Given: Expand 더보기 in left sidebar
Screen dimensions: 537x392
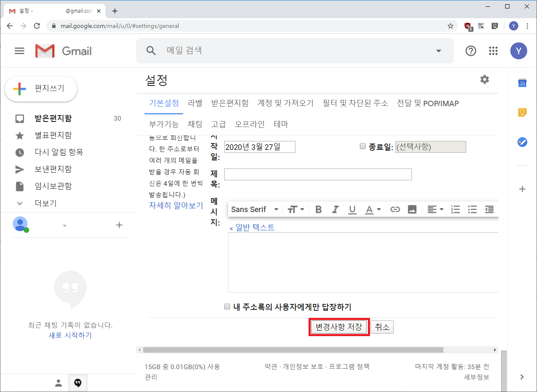Looking at the screenshot, I should pyautogui.click(x=45, y=203).
